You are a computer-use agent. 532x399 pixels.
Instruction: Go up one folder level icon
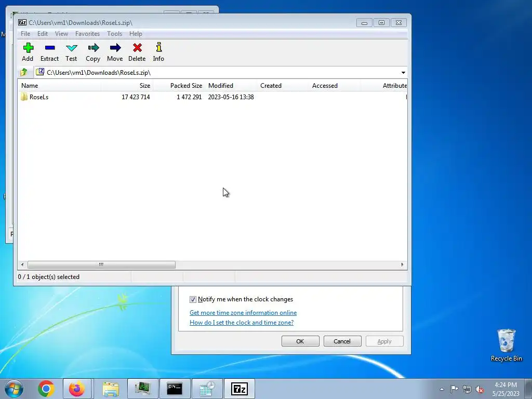tap(24, 72)
